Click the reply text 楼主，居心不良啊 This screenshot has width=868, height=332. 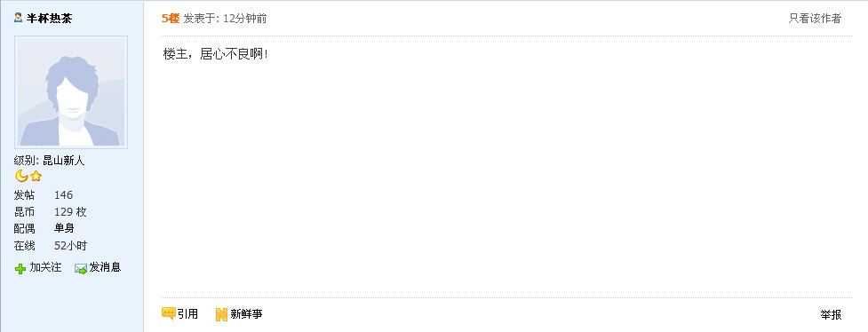pyautogui.click(x=216, y=54)
